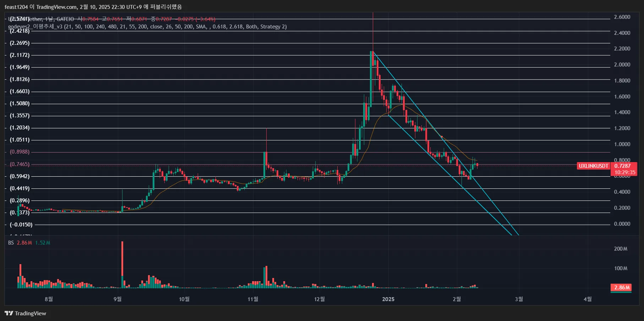Viewport: 644px width, 321px height.
Task: Select the (2.1172) level label
Action: (20, 55)
